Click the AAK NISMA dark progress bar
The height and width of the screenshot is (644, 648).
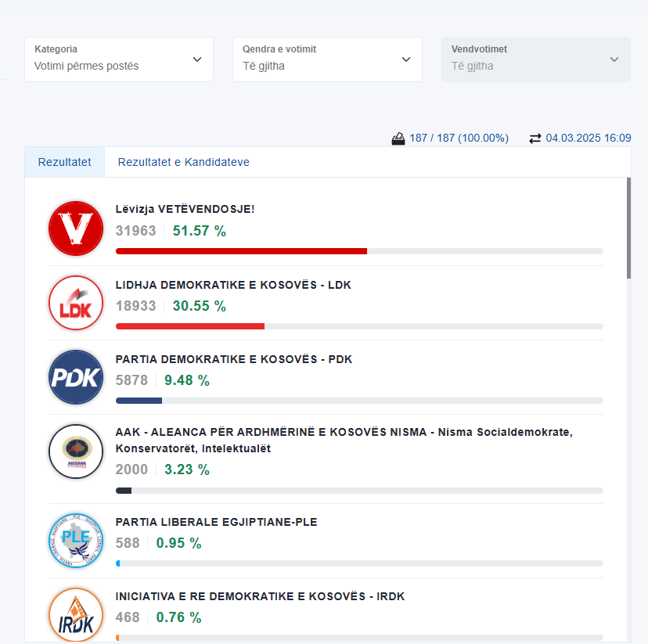click(124, 491)
